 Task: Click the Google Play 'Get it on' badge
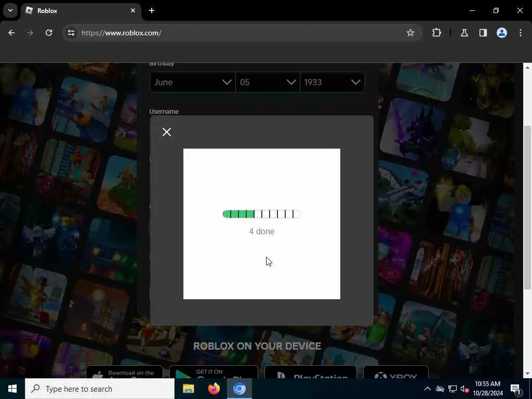click(x=214, y=372)
